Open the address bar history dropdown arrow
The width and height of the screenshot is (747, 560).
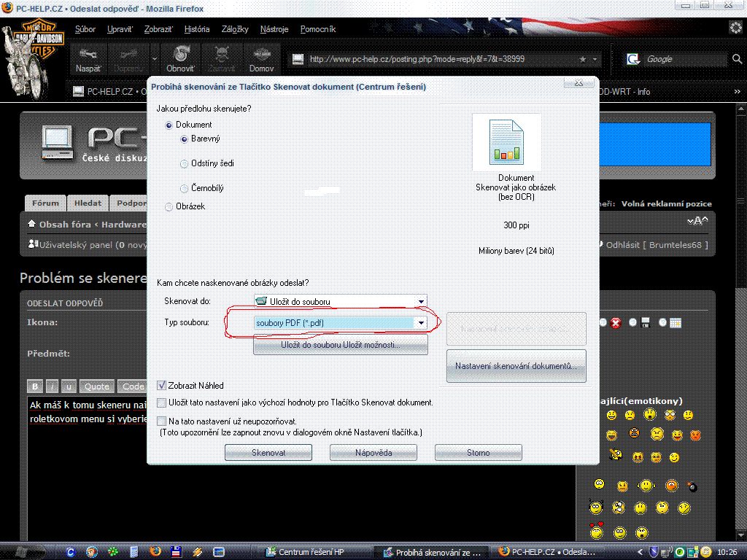[x=595, y=60]
